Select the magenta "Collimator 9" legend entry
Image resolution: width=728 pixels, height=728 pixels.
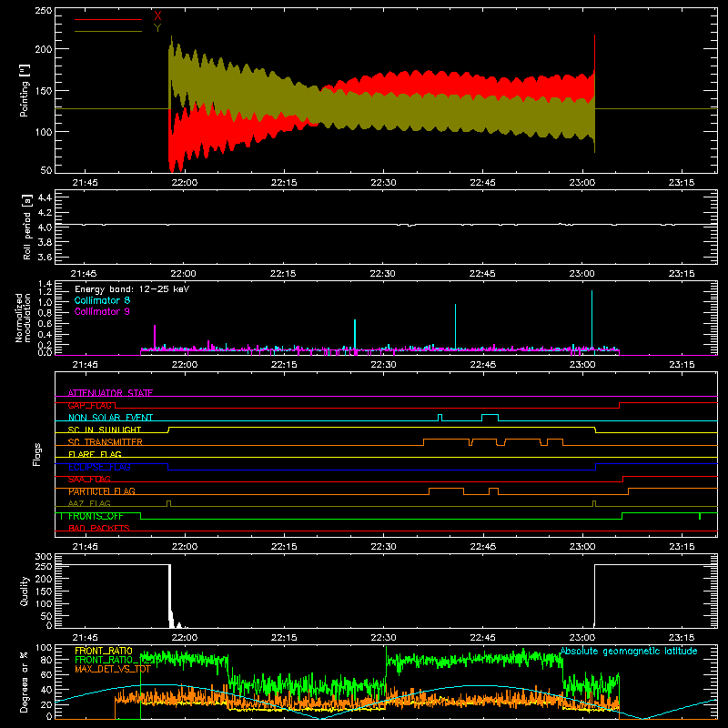click(x=102, y=311)
